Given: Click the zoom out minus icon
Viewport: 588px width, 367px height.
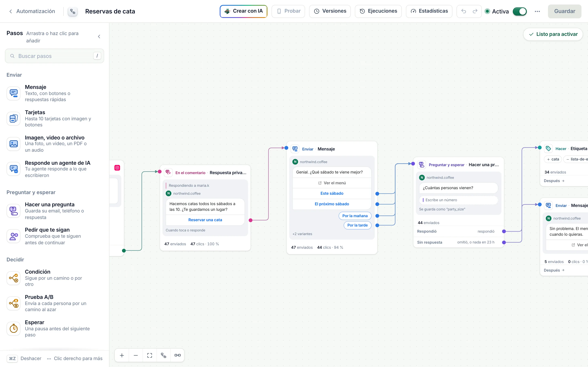Looking at the screenshot, I should [136, 355].
